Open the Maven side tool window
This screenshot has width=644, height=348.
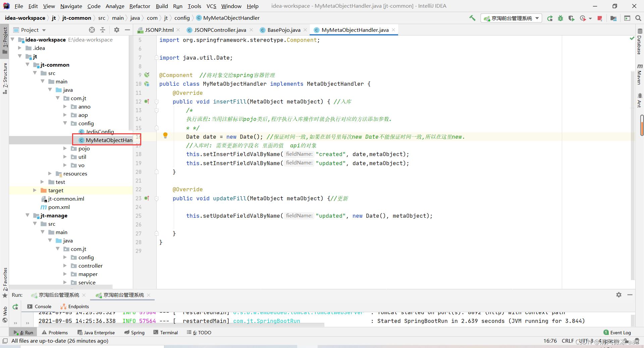[640, 74]
